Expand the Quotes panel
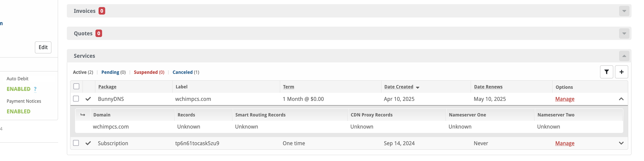644x161 pixels. click(624, 33)
